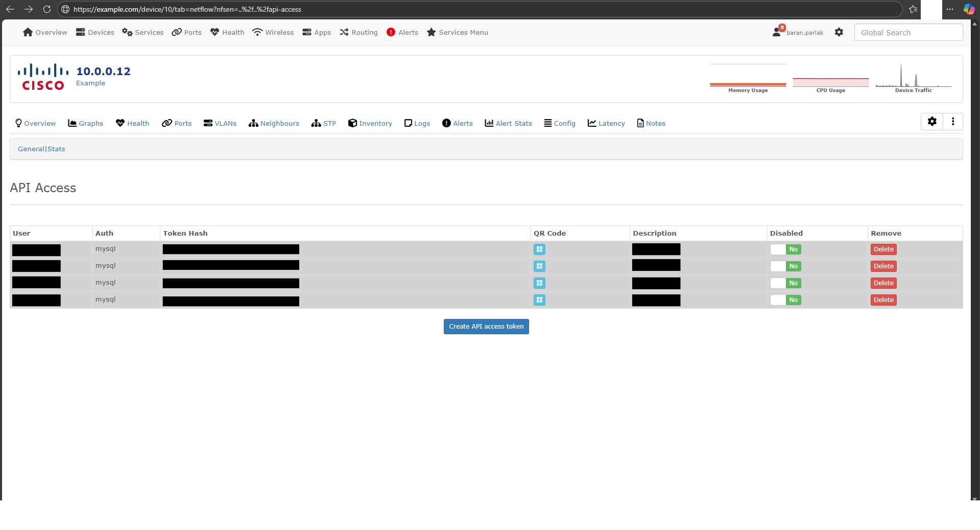The width and height of the screenshot is (980, 530).
Task: Add this page to favorites via the star icon
Action: (x=913, y=9)
